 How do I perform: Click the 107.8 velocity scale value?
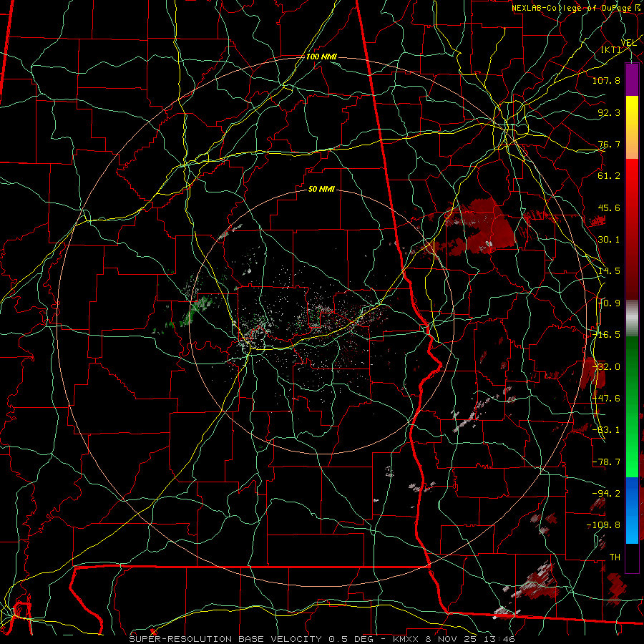[606, 80]
